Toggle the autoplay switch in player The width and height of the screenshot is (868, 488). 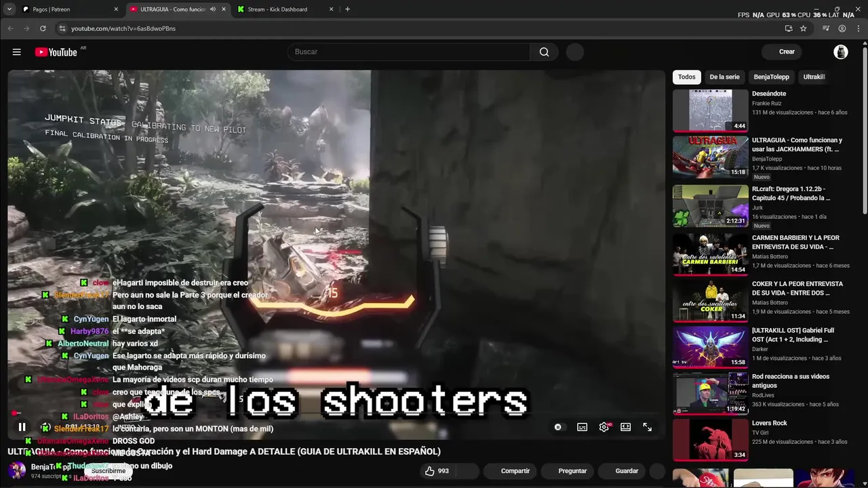[558, 427]
